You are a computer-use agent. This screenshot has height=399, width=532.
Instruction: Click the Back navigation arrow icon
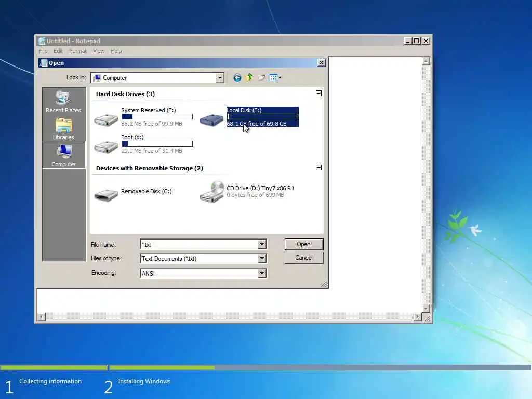[237, 78]
